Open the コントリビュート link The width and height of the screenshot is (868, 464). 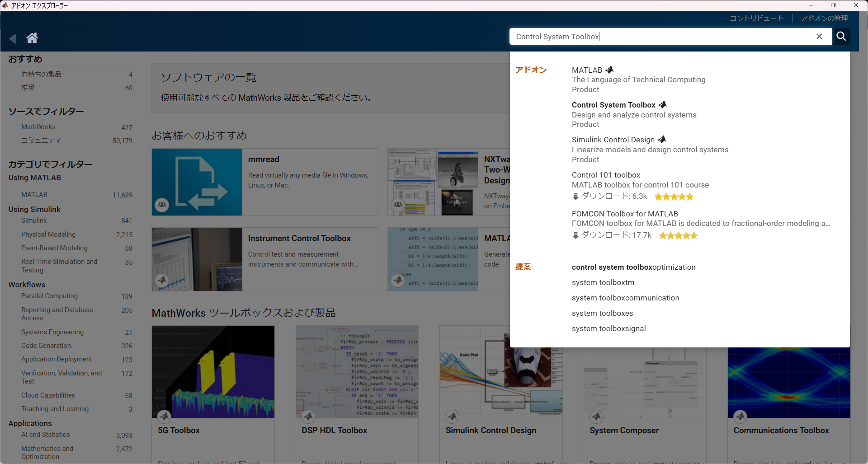tap(756, 18)
